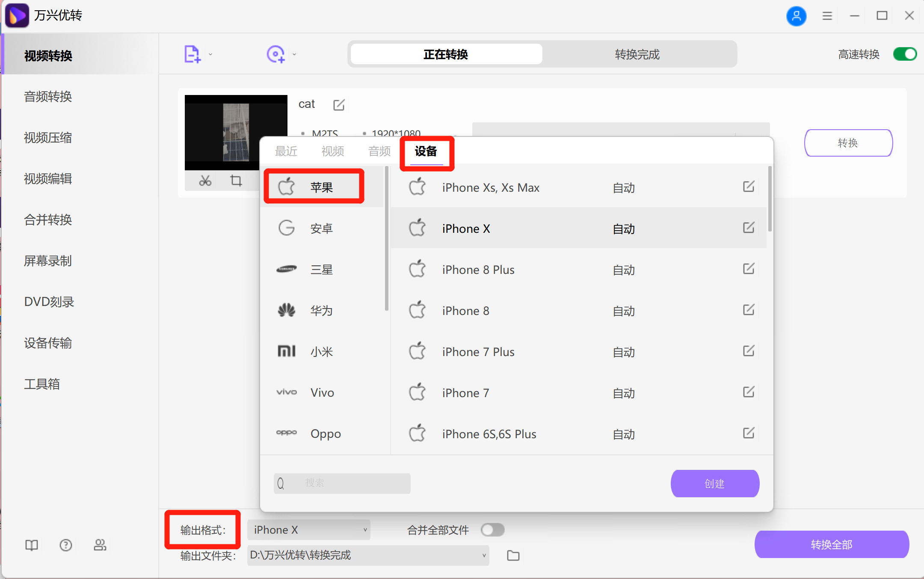Open the add files dropdown arrow
924x579 pixels.
pyautogui.click(x=210, y=55)
